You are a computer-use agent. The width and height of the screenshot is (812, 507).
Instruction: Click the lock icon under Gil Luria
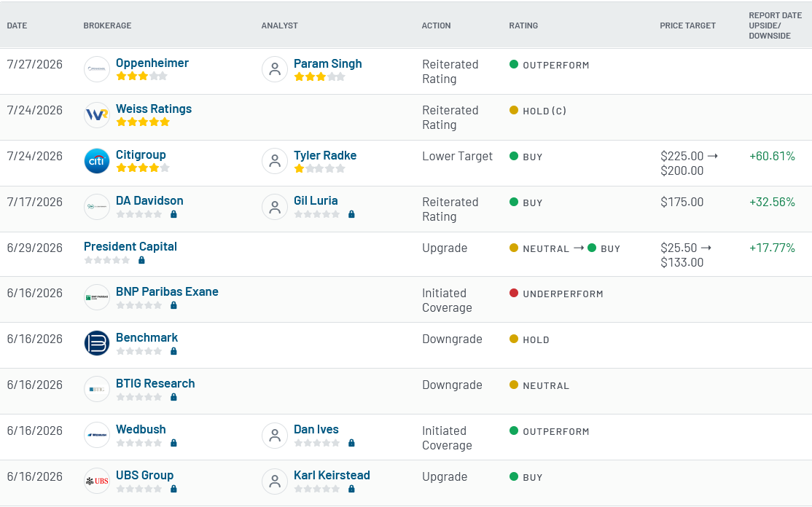351,214
